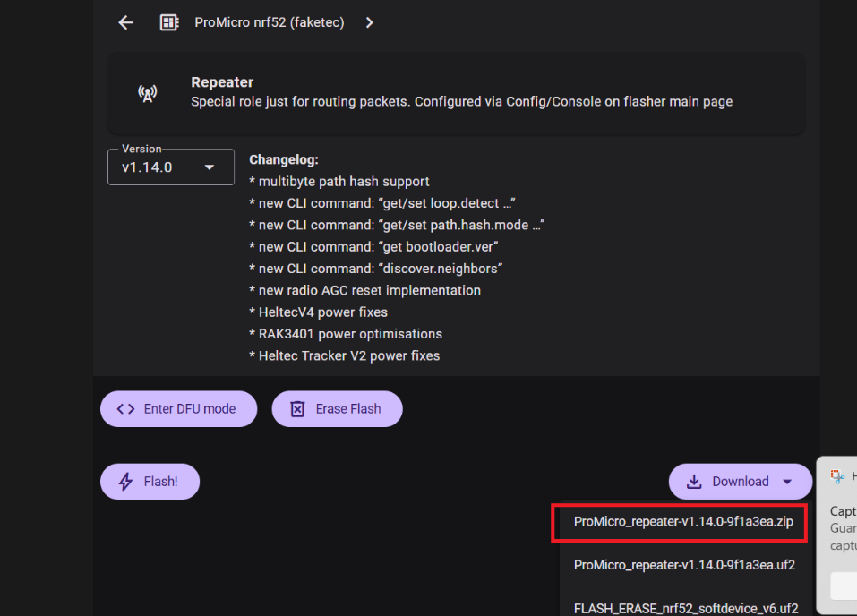Open the Version v1.14.0 dropdown
Image resolution: width=857 pixels, height=616 pixels.
point(170,167)
